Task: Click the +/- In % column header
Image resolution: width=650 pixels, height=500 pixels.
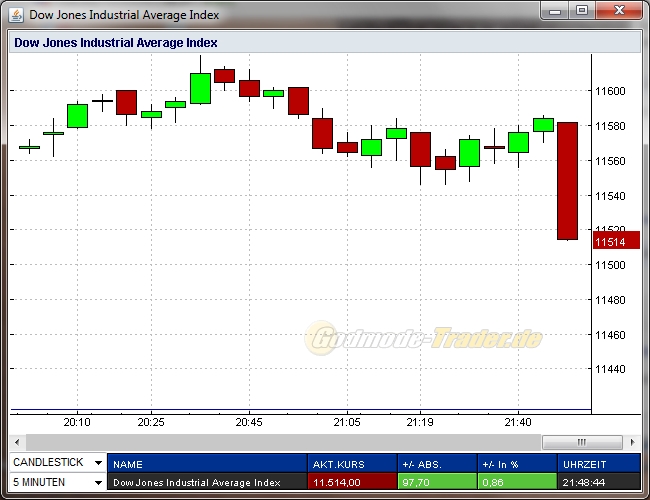Action: click(x=517, y=464)
